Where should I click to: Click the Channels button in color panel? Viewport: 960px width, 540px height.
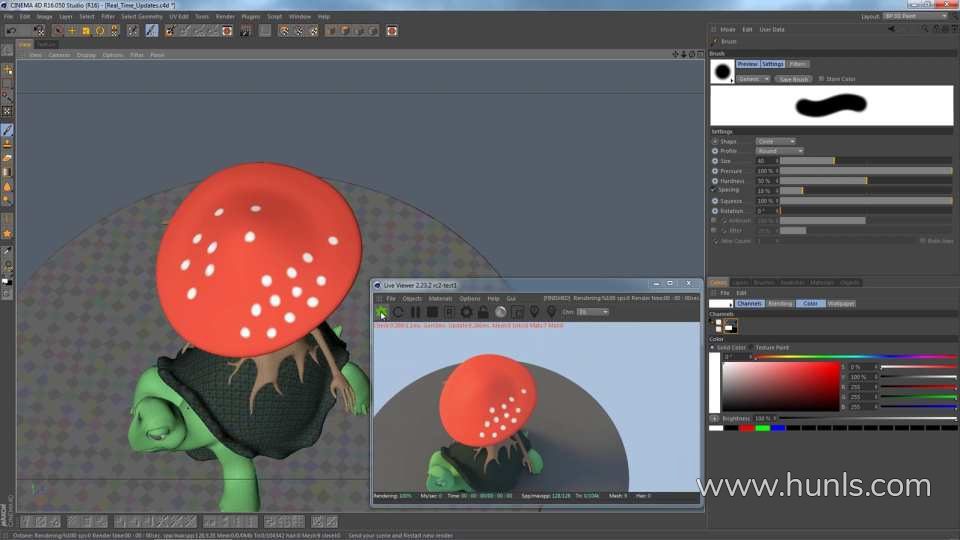[749, 304]
